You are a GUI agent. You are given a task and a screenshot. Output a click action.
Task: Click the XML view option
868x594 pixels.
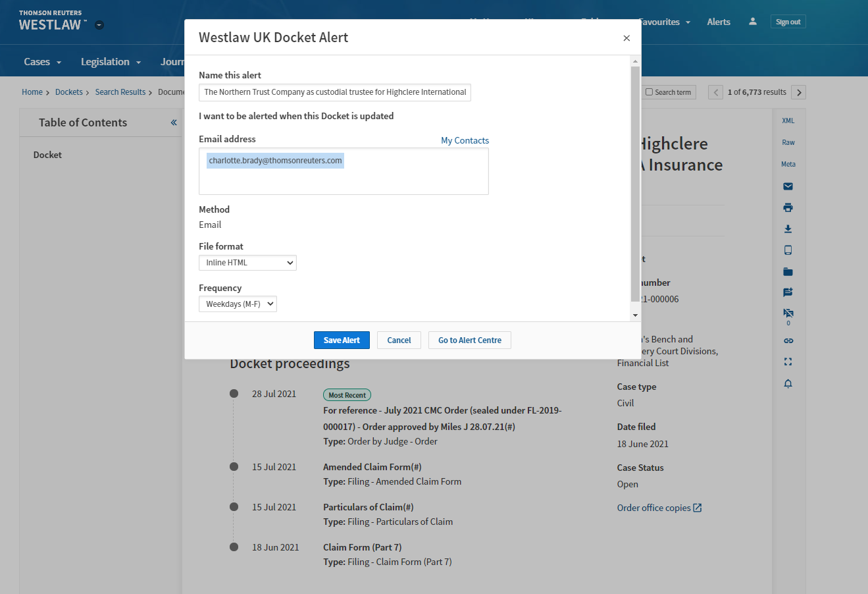pyautogui.click(x=788, y=121)
